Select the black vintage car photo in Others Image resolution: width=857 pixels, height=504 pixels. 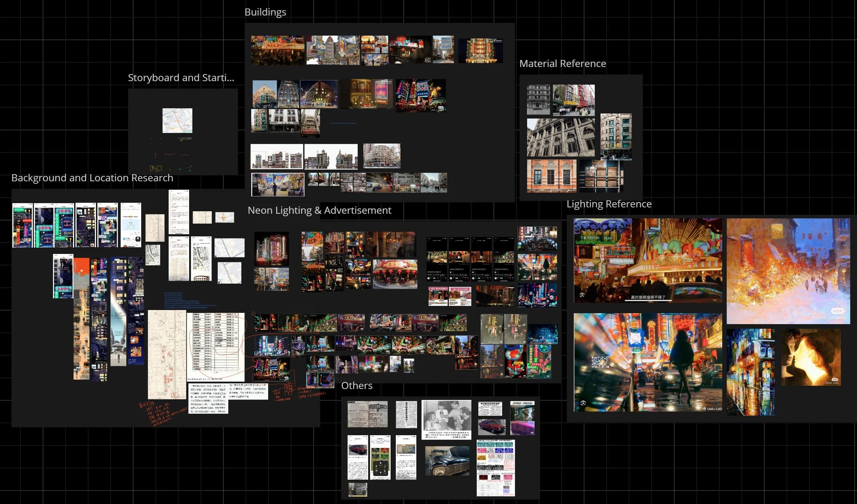447,461
